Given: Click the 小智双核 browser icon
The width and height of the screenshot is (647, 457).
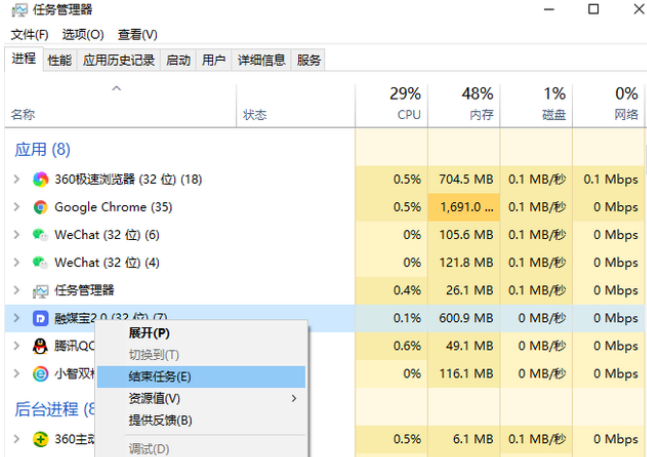Looking at the screenshot, I should coord(40,374).
